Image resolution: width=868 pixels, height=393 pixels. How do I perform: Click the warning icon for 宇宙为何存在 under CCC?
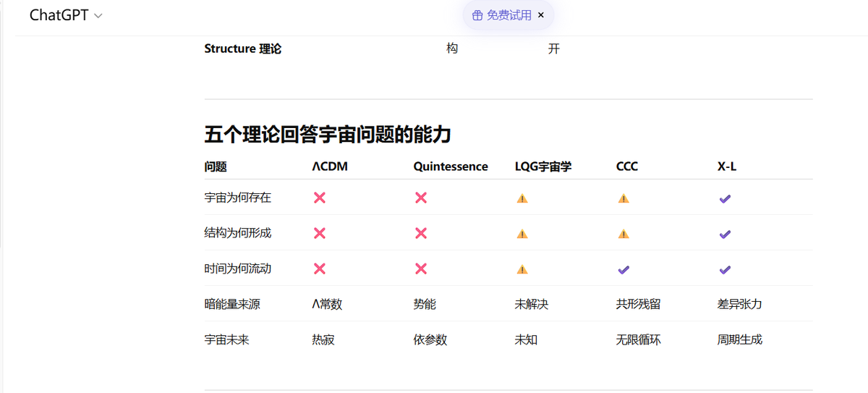click(x=623, y=198)
